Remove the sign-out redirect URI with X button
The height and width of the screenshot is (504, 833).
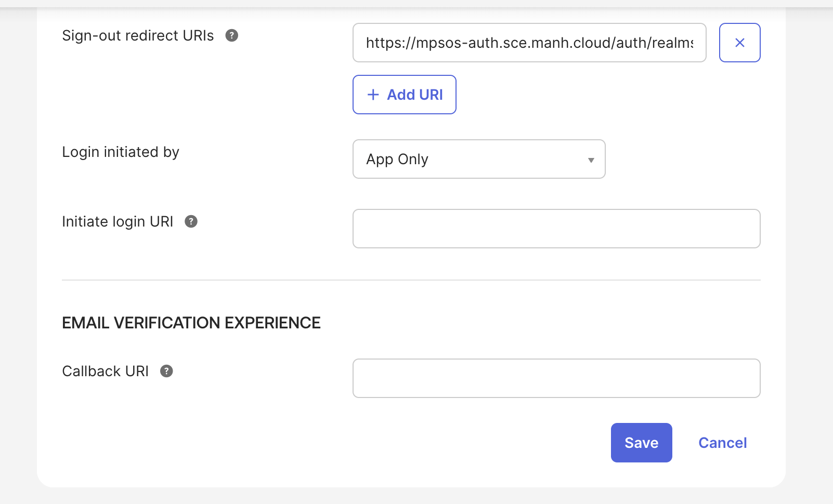click(739, 43)
